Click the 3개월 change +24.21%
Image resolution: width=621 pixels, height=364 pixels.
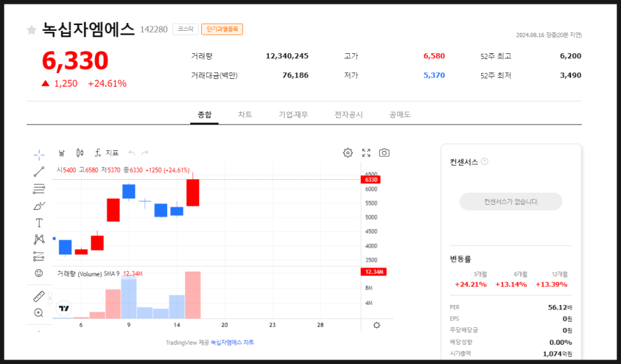[471, 284]
